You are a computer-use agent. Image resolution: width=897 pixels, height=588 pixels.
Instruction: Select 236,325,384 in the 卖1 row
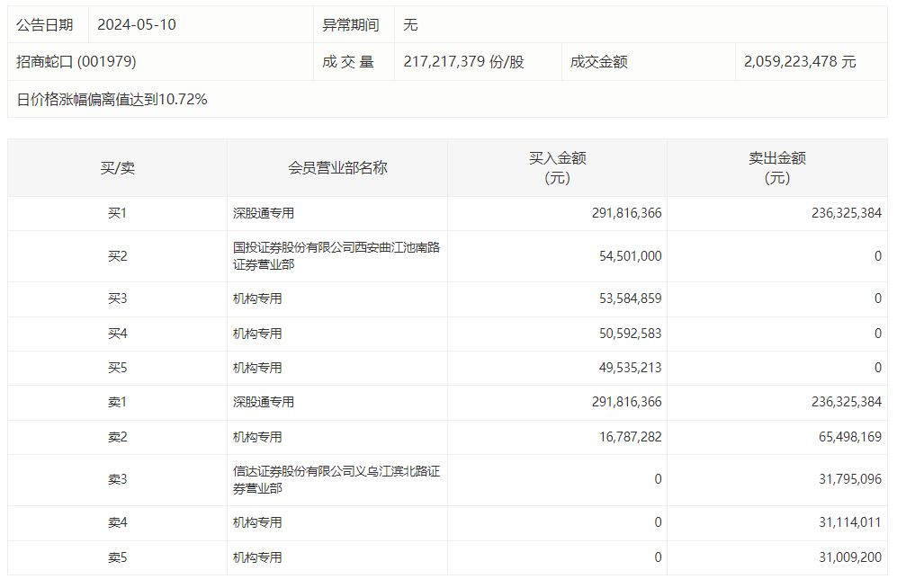point(846,402)
